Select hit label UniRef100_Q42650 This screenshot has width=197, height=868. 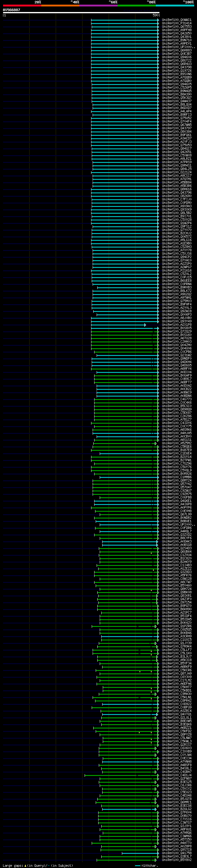[x=176, y=33]
